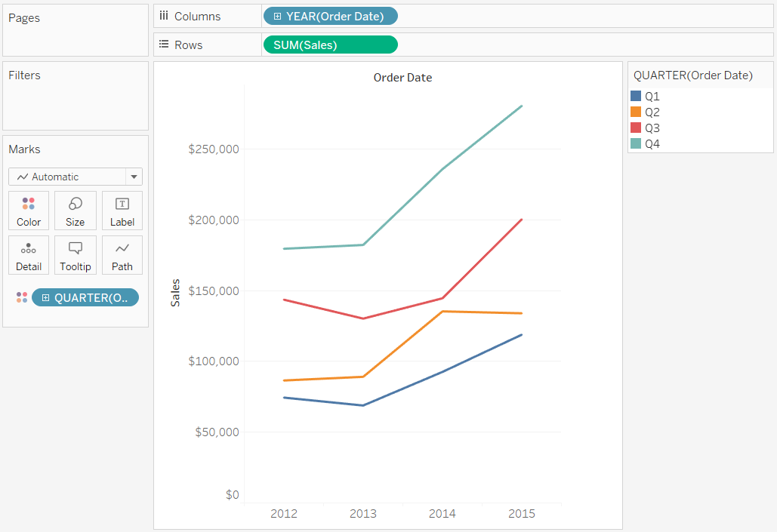Click the 2015 axis label
The image size is (777, 532).
point(522,514)
